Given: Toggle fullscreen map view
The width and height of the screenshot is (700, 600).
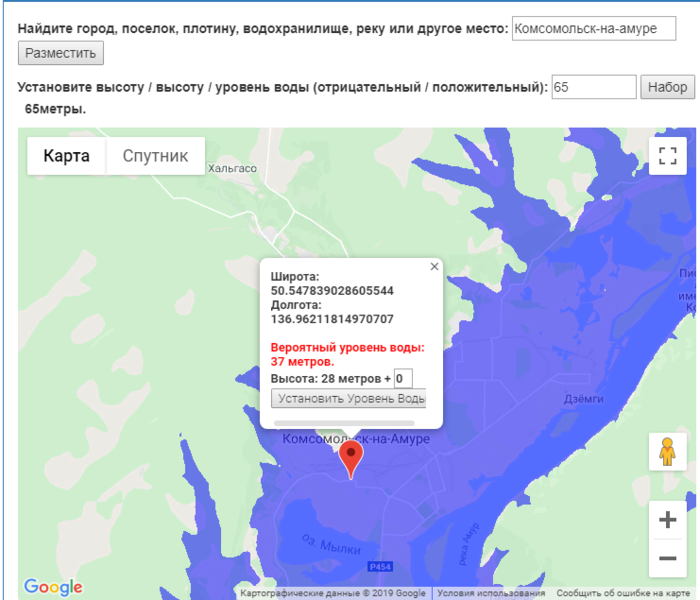Looking at the screenshot, I should (x=667, y=156).
